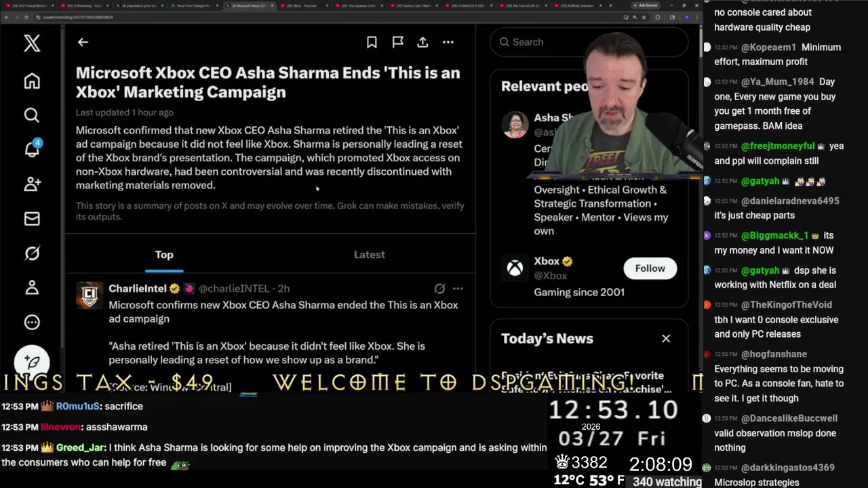Open @Xbox handle link
Viewport: 868px width, 488px height.
tap(551, 276)
